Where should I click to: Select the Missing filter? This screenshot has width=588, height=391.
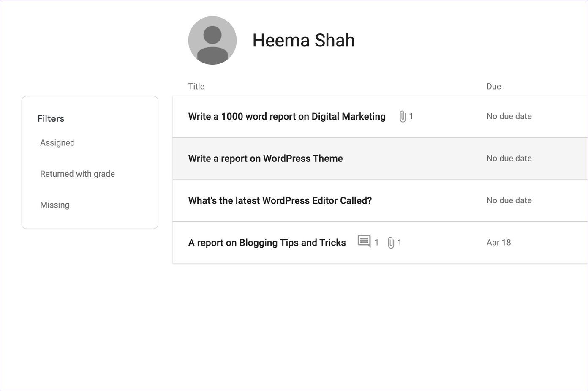55,205
